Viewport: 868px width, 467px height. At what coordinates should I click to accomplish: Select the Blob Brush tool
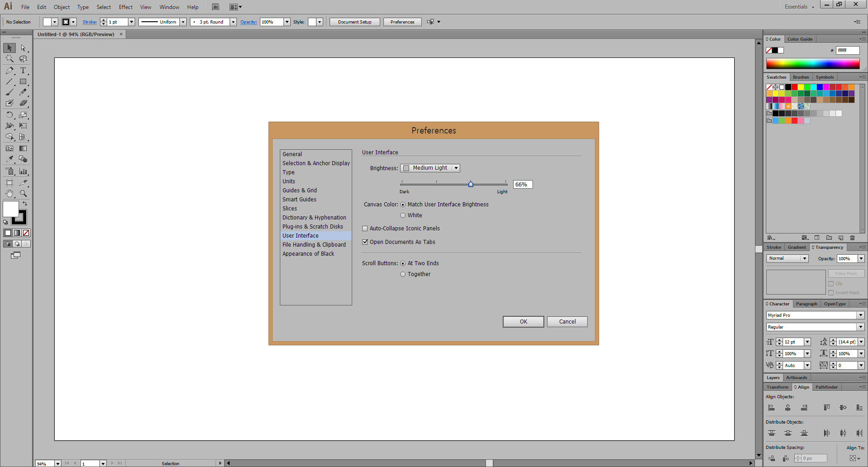point(9,103)
